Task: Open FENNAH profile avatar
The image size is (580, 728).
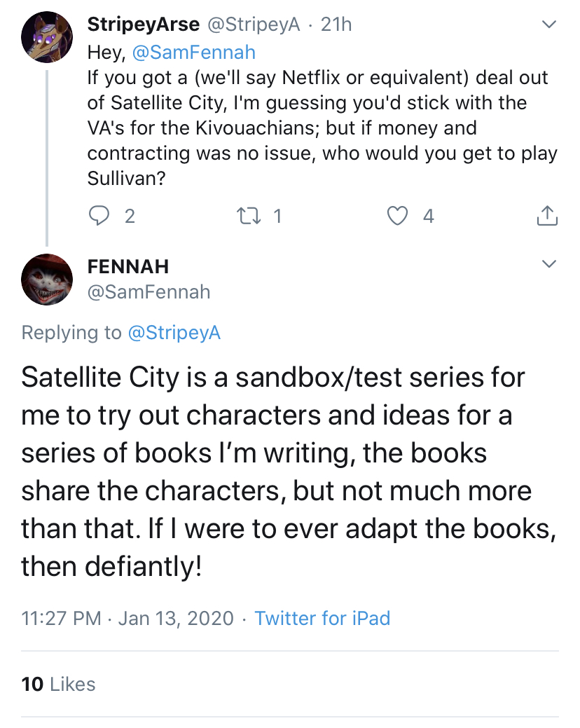Action: 47,280
